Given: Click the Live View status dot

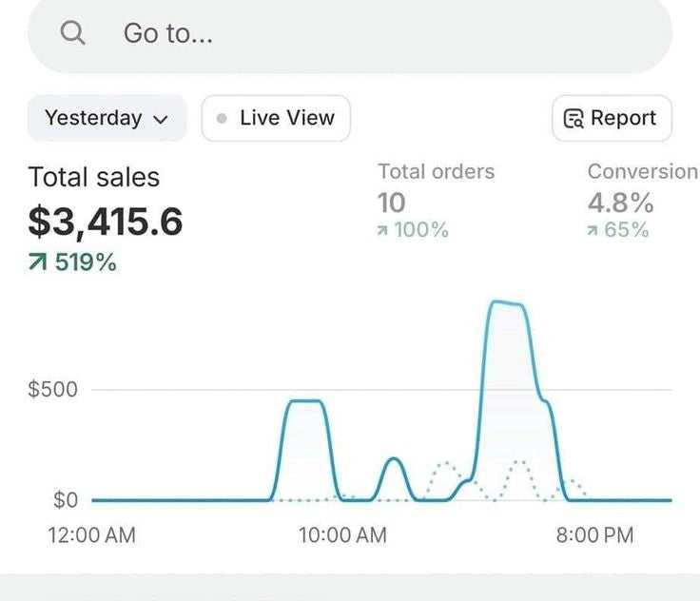Looking at the screenshot, I should [222, 119].
